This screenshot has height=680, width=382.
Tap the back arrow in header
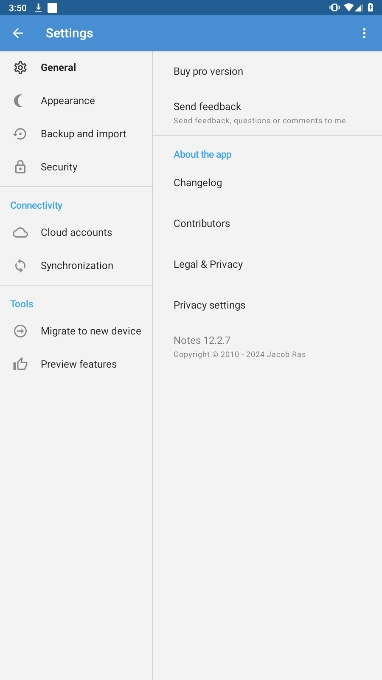[x=18, y=33]
